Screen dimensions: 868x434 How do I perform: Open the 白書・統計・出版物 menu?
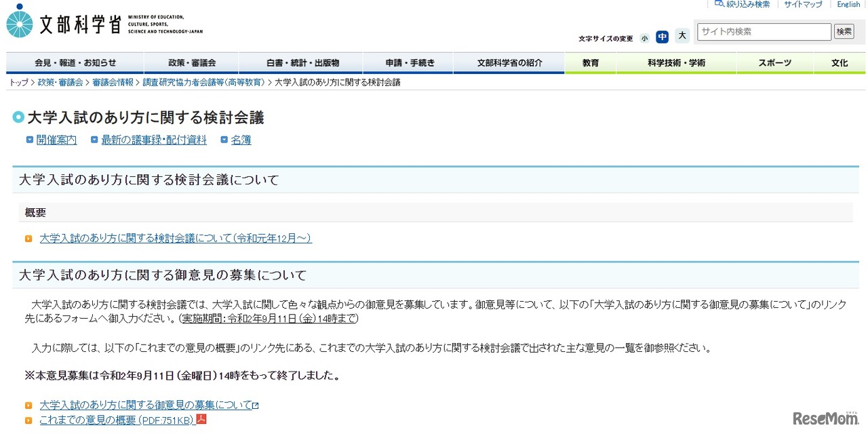(301, 62)
